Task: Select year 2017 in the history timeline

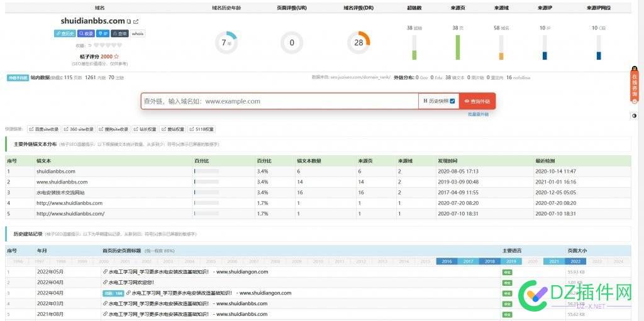Action: point(468,261)
